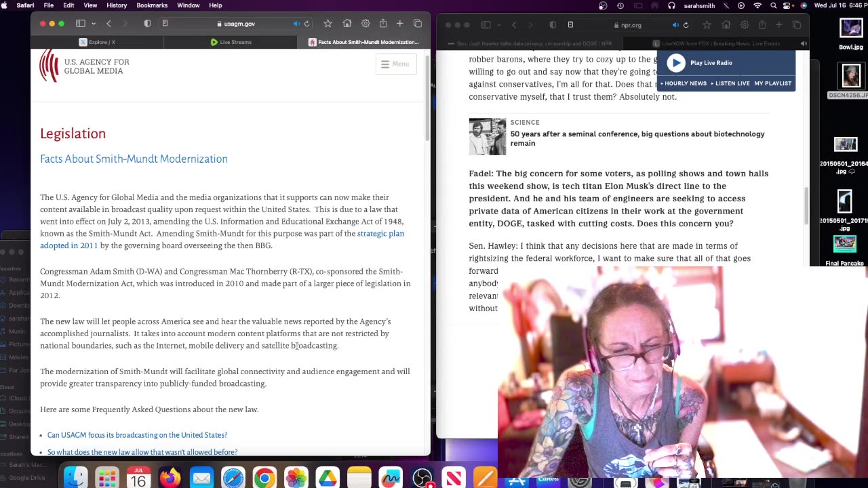The width and height of the screenshot is (868, 488).
Task: Bookmark the npr.org page with the star icon
Action: tap(707, 25)
